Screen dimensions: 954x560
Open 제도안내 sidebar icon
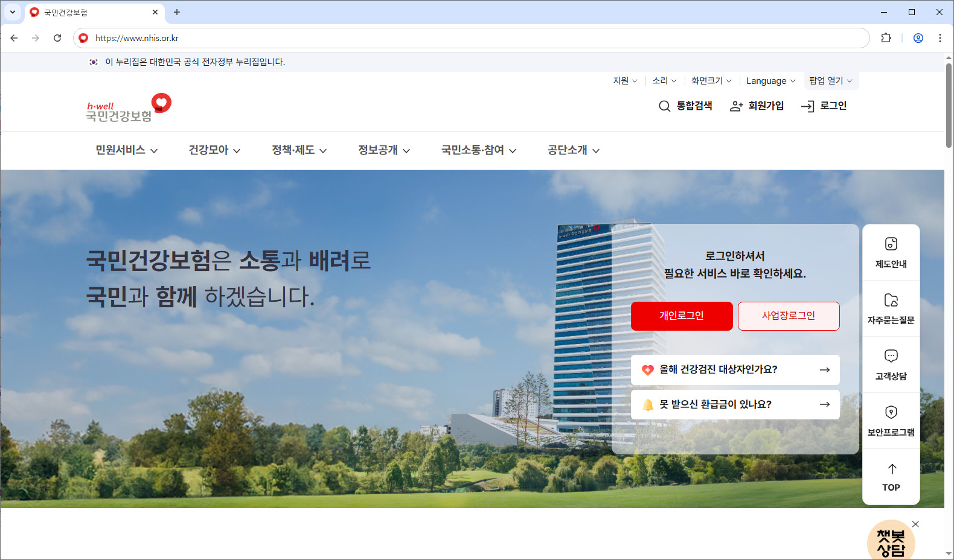click(891, 244)
